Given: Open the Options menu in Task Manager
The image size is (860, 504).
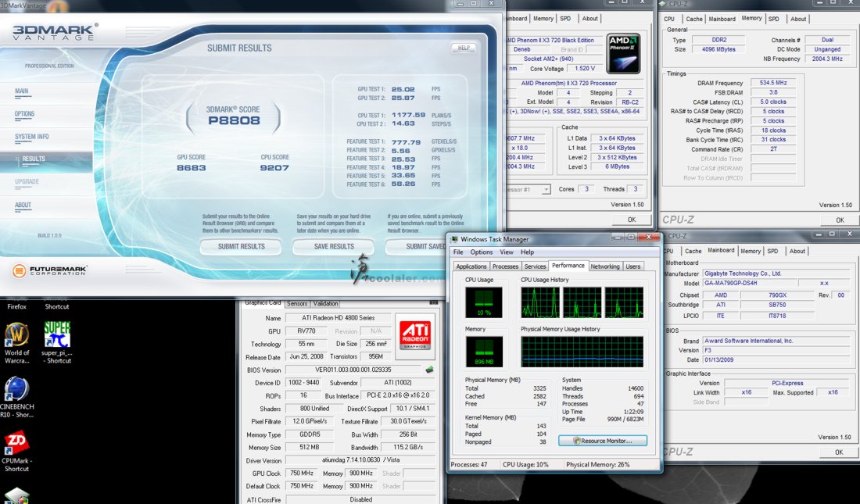Looking at the screenshot, I should pos(481,252).
